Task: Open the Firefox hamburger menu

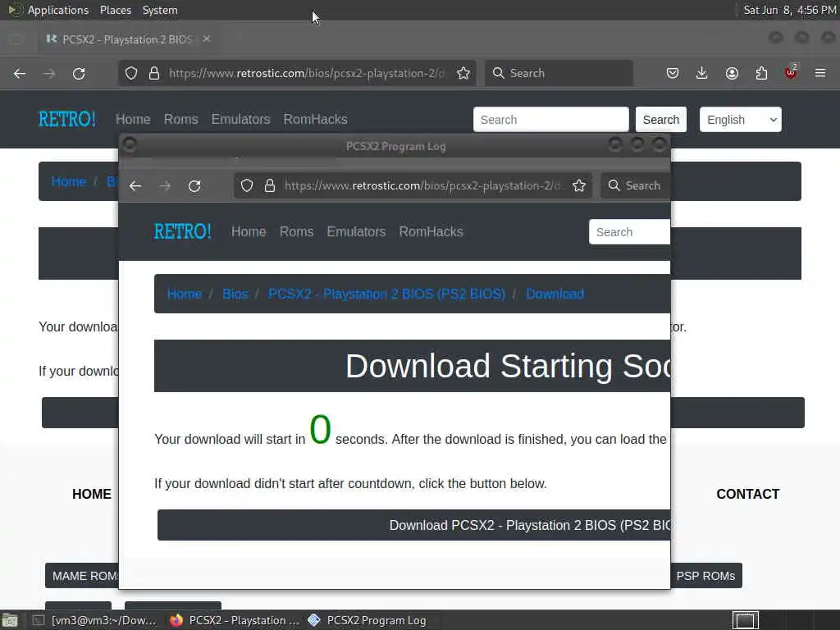Action: (x=820, y=73)
